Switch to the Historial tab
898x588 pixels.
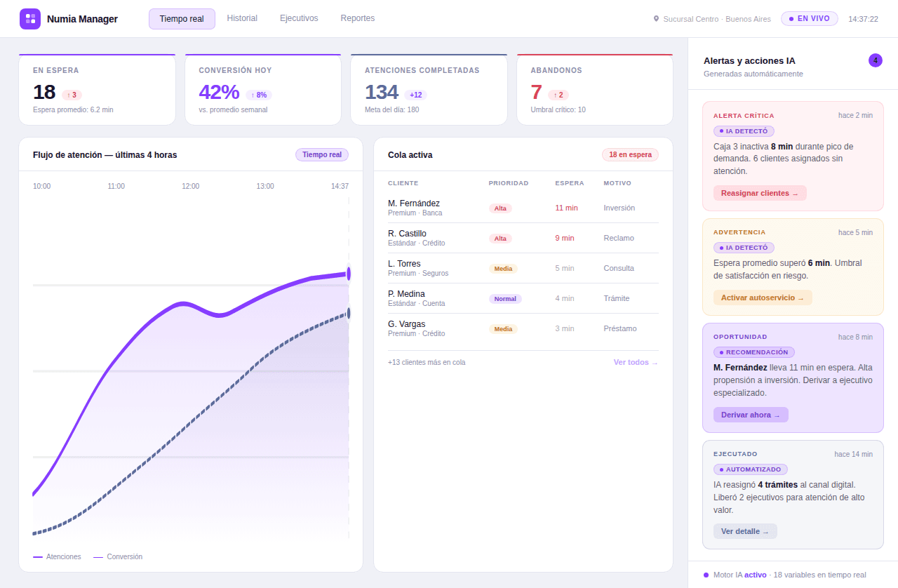point(242,18)
